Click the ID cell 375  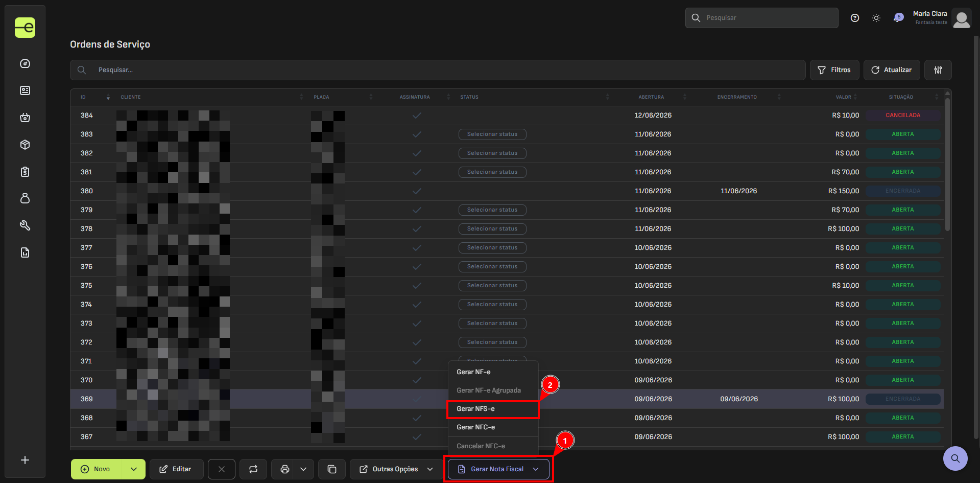click(86, 286)
